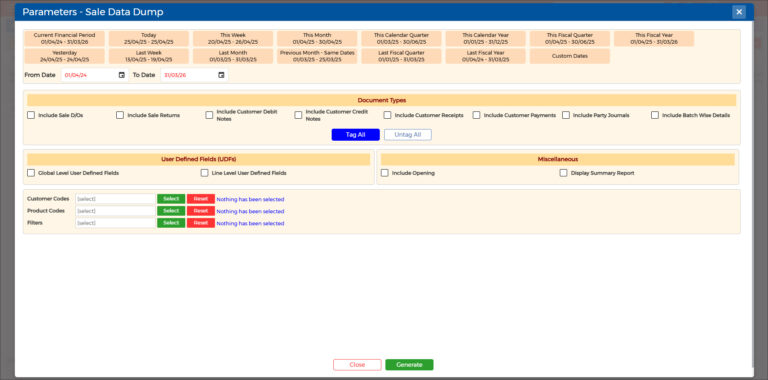This screenshot has width=768, height=380.
Task: Click 'Nothing has been selected' beside Product Codes
Action: pos(250,211)
